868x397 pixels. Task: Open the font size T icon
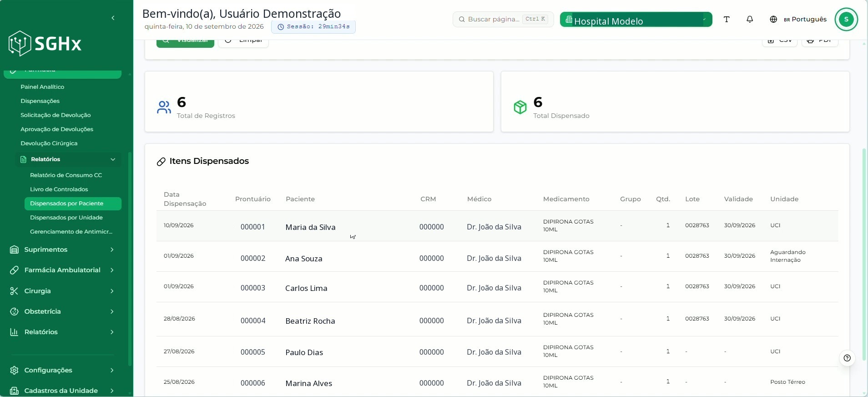727,19
